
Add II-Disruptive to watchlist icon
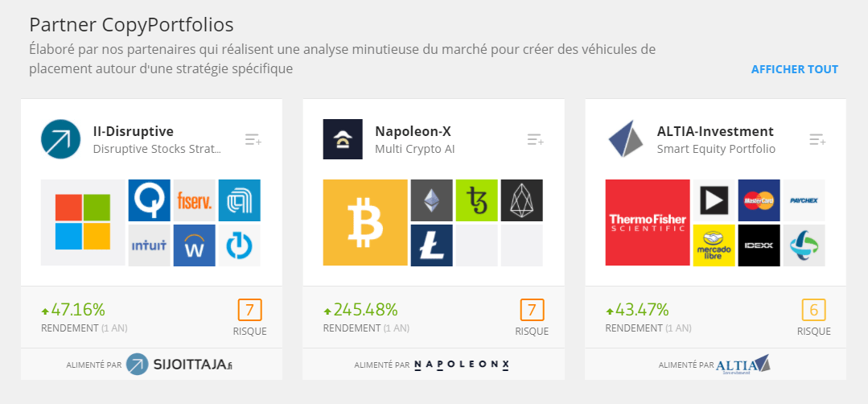pyautogui.click(x=253, y=139)
